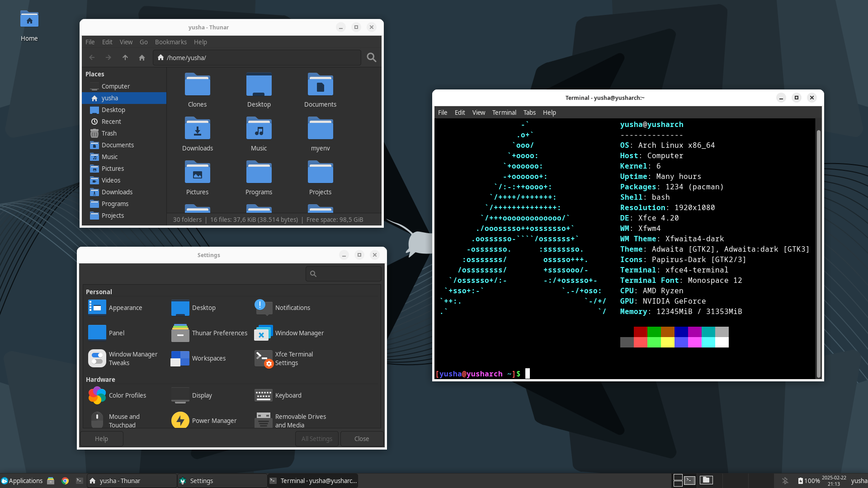Click the yellow color block in terminal

click(x=667, y=342)
